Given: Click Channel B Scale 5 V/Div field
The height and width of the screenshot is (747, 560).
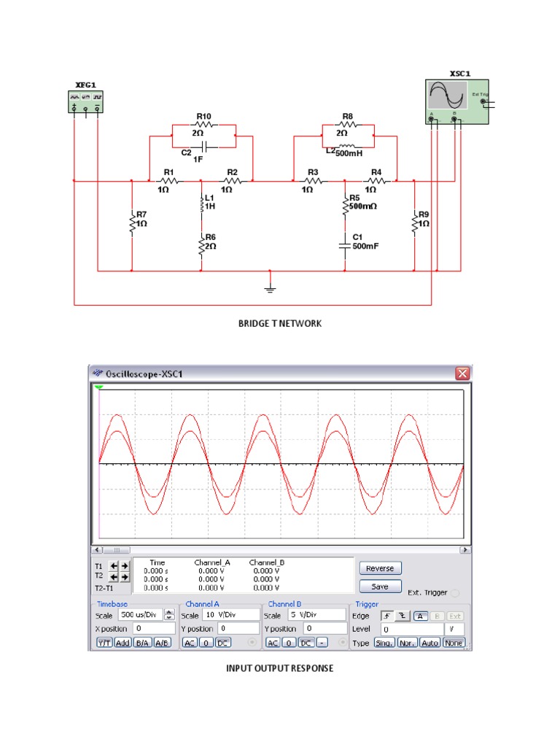Looking at the screenshot, I should (x=316, y=614).
